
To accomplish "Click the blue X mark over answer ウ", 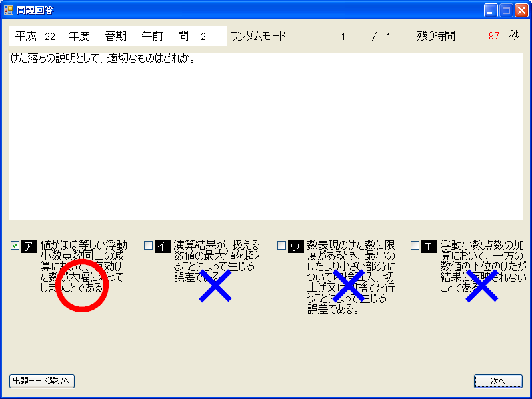I will (x=348, y=287).
